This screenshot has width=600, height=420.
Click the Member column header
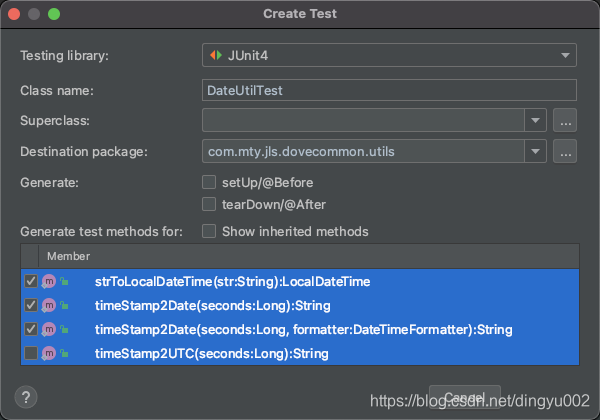pos(68,256)
